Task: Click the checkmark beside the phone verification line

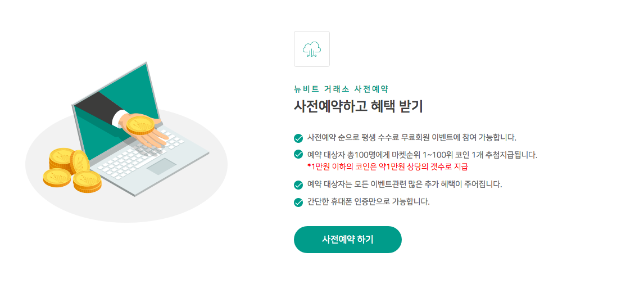Action: (x=298, y=202)
